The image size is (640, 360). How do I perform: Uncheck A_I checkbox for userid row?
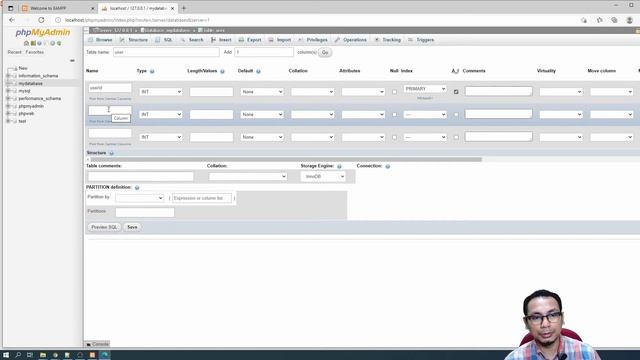coord(456,92)
